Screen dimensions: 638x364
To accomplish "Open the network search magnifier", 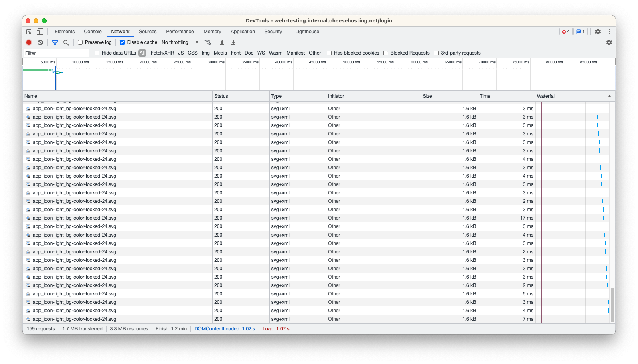I will pyautogui.click(x=66, y=42).
